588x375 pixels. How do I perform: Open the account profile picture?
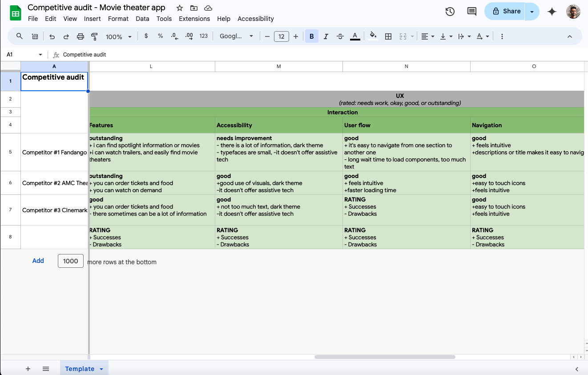(x=573, y=12)
